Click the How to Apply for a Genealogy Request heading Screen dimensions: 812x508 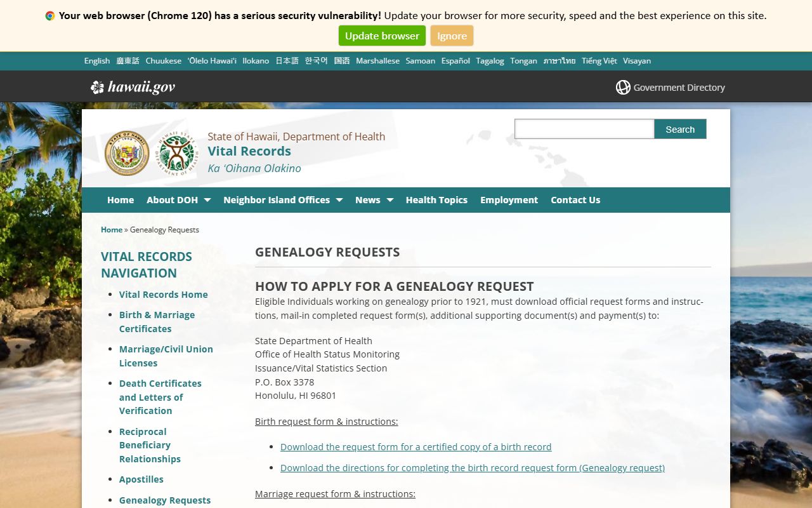tap(395, 286)
